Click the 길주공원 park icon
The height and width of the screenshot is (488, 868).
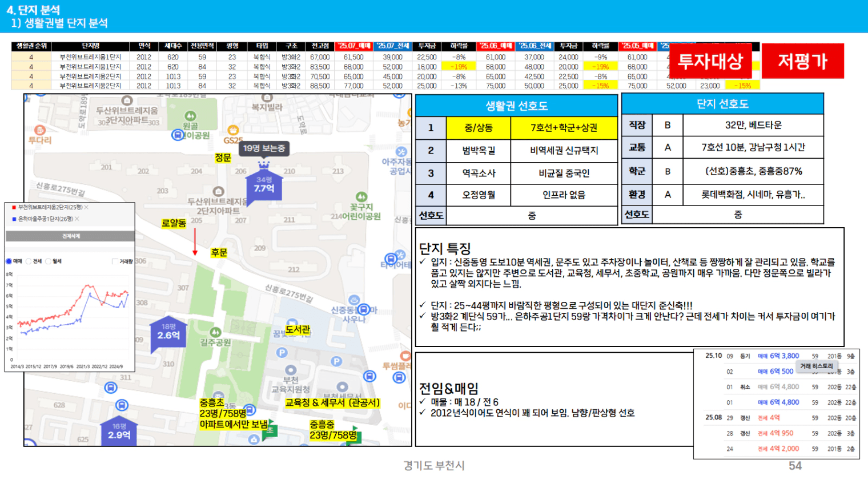coord(215,332)
